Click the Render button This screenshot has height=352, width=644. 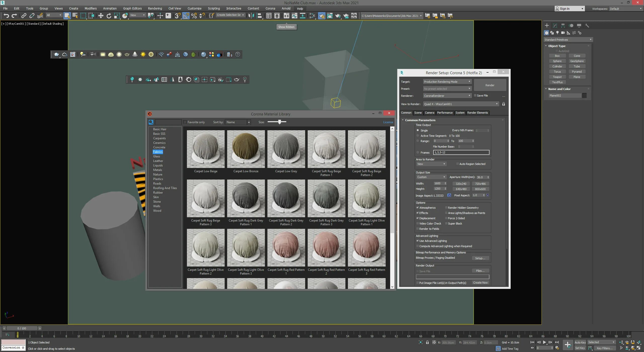490,85
